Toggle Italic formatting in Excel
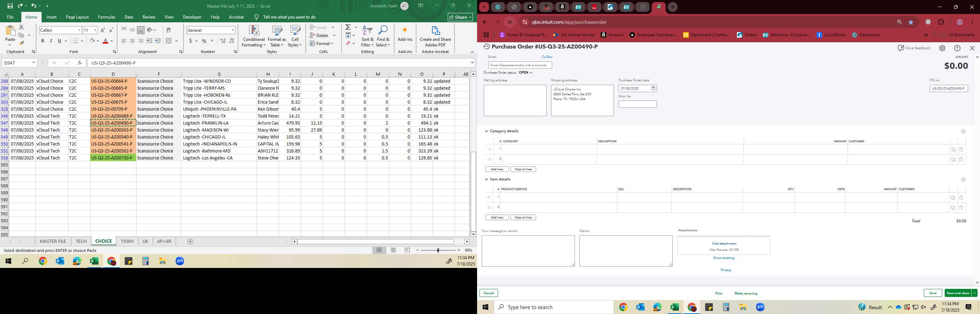This screenshot has width=980, height=314. click(51, 41)
